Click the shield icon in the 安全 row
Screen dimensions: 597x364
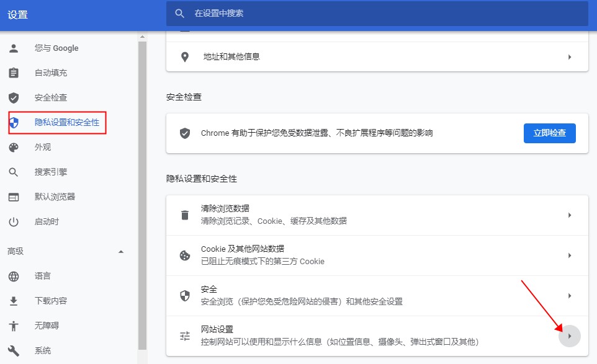(x=185, y=296)
